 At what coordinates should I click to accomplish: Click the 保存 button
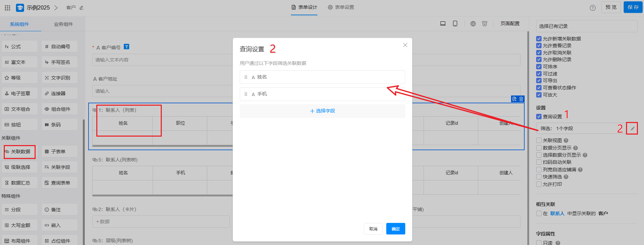tap(633, 7)
